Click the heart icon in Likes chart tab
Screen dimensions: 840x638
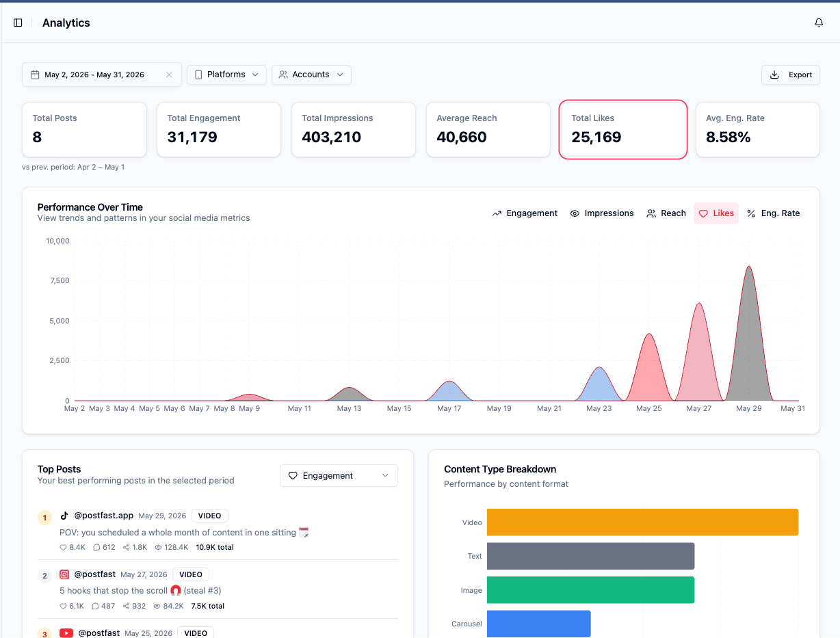703,213
